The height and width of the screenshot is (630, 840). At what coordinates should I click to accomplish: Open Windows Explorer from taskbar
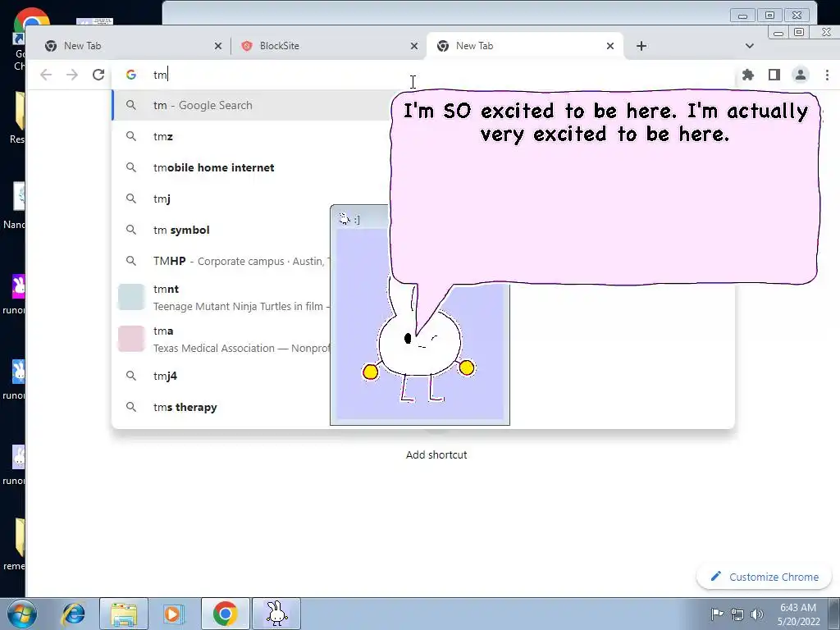124,614
